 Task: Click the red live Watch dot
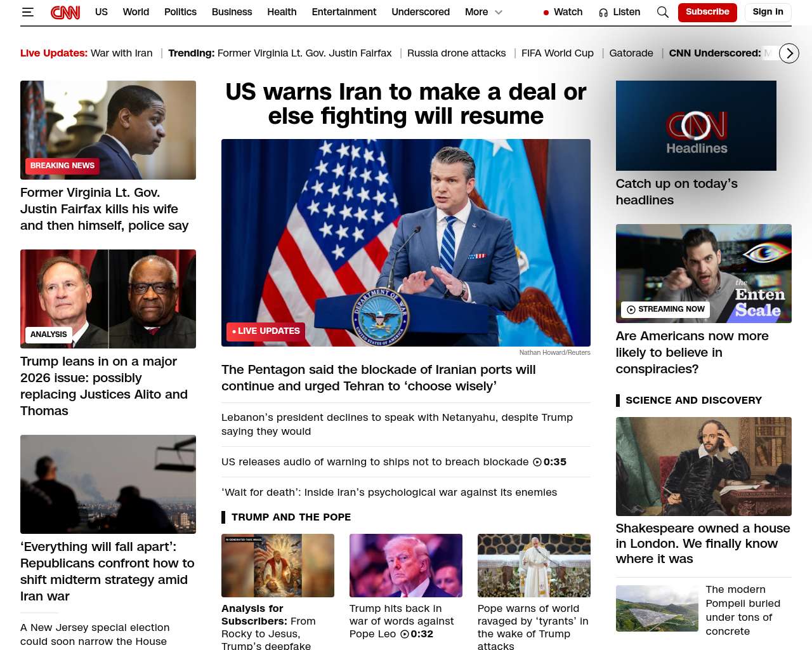[546, 13]
